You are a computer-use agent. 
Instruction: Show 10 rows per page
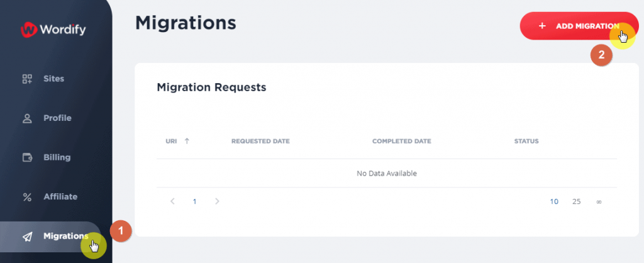coord(554,201)
